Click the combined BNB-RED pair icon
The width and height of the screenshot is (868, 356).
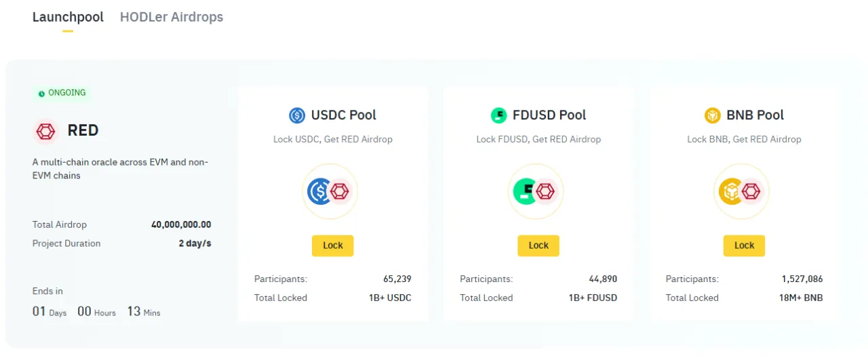point(741,192)
